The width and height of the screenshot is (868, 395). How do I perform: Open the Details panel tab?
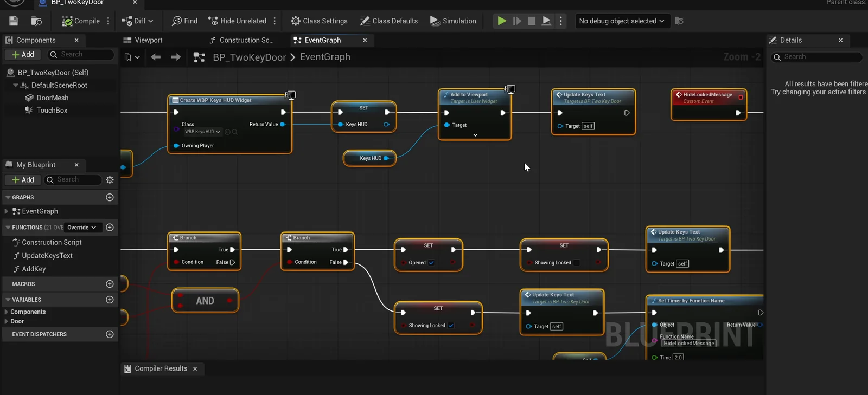point(790,40)
